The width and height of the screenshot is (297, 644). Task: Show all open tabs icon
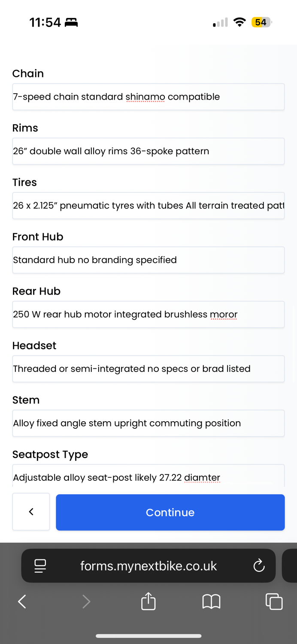pyautogui.click(x=274, y=601)
